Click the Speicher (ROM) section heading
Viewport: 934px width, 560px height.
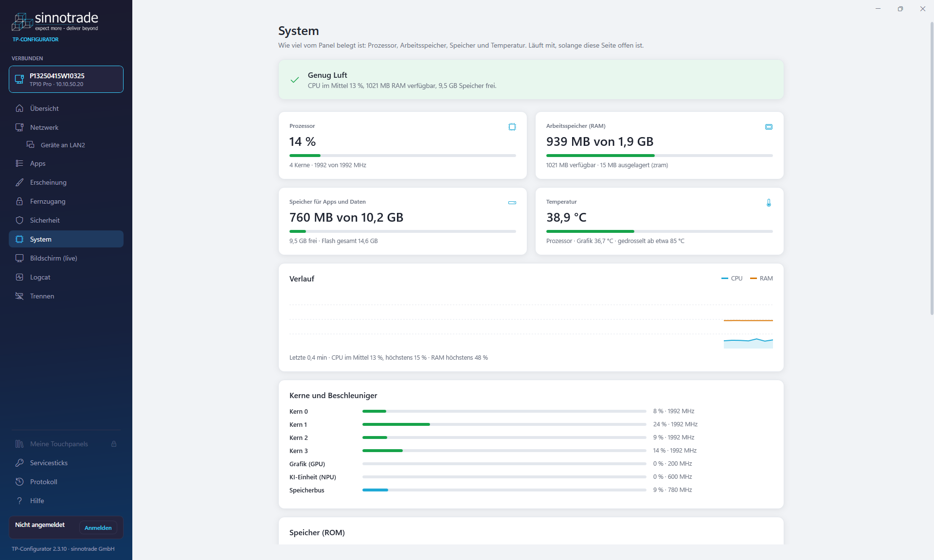click(317, 533)
